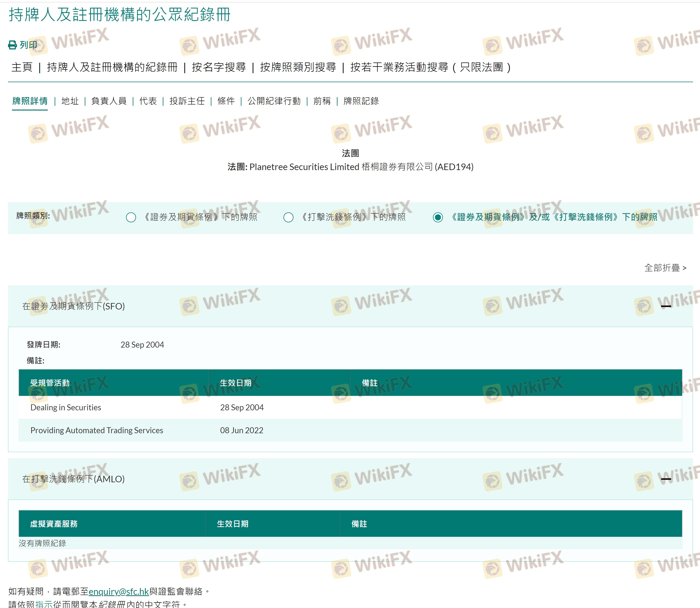
Task: Click the Dealing in Securities row
Action: tap(350, 408)
